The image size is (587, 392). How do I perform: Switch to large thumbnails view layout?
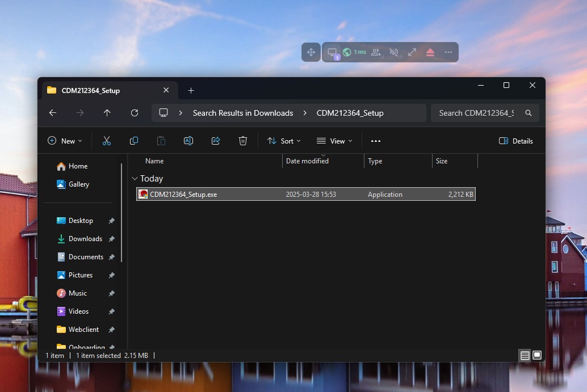tap(537, 355)
